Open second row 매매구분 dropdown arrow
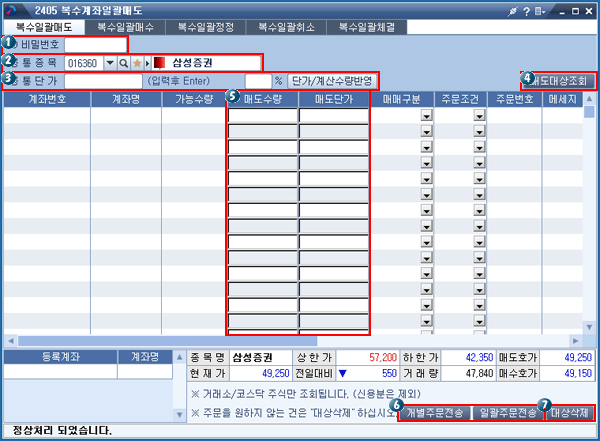600x441 pixels. click(426, 132)
